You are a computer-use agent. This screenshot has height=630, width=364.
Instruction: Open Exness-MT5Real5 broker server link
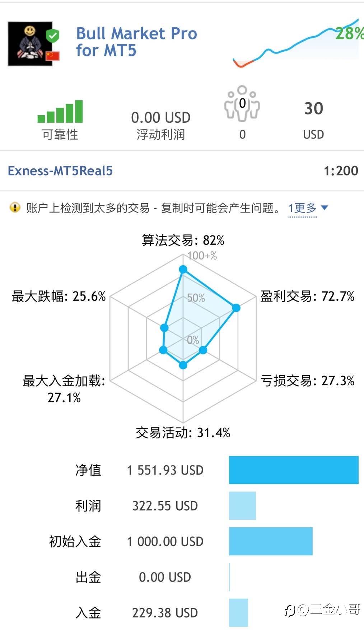click(x=60, y=171)
